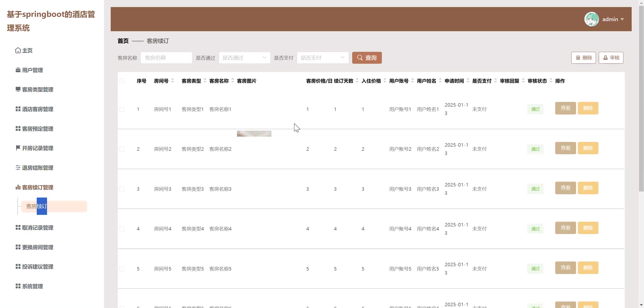Open the 是否通过 dropdown
Screen dimensions: 644x308
coord(244,58)
